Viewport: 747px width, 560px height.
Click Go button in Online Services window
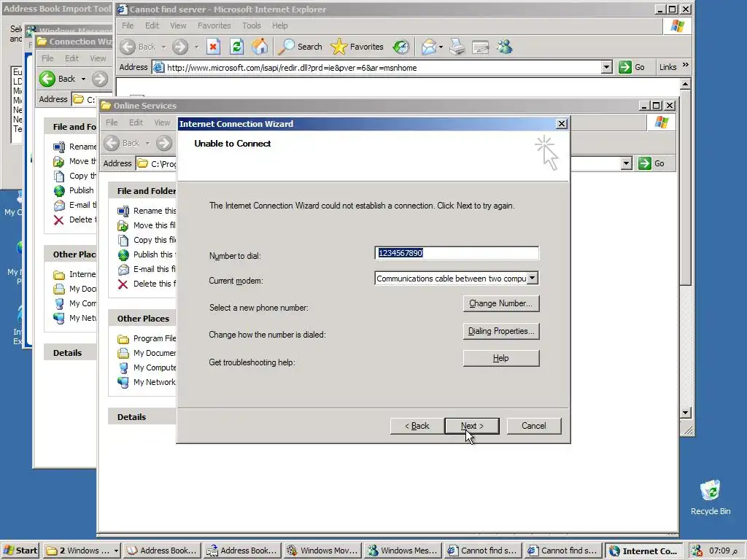click(x=651, y=163)
